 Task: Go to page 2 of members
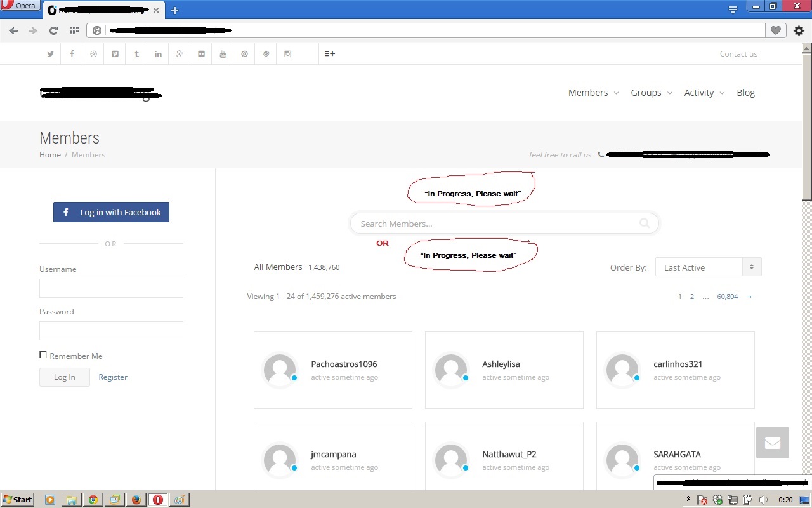tap(691, 297)
